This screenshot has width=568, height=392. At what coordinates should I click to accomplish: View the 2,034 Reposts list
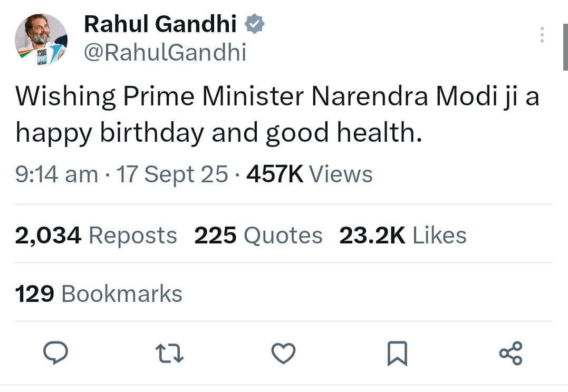pos(96,236)
